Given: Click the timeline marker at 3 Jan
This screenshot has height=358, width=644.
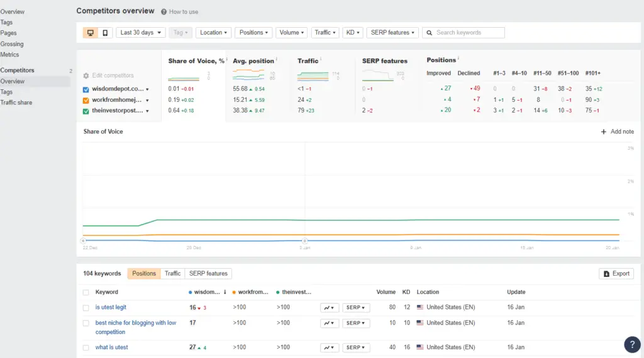Looking at the screenshot, I should click(x=305, y=241).
